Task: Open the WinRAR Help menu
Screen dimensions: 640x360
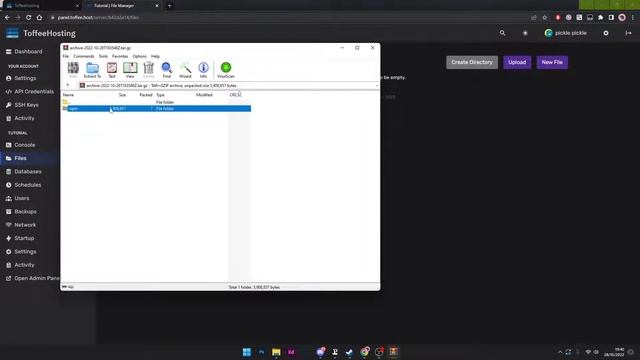Action: [155, 56]
